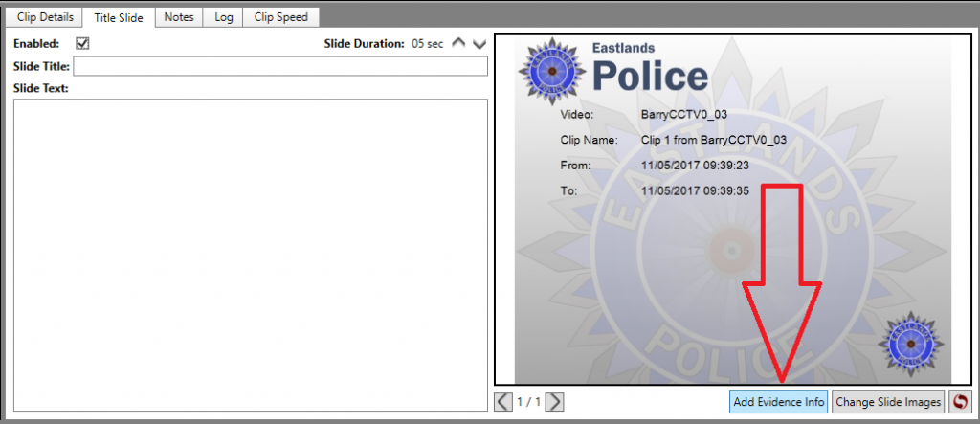Click into the Slide Title field
The image size is (980, 424).
tap(280, 66)
